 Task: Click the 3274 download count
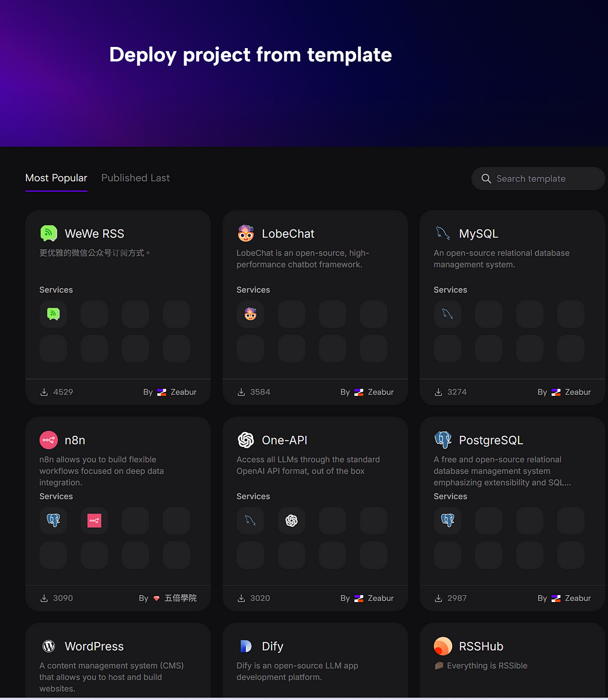click(x=457, y=392)
